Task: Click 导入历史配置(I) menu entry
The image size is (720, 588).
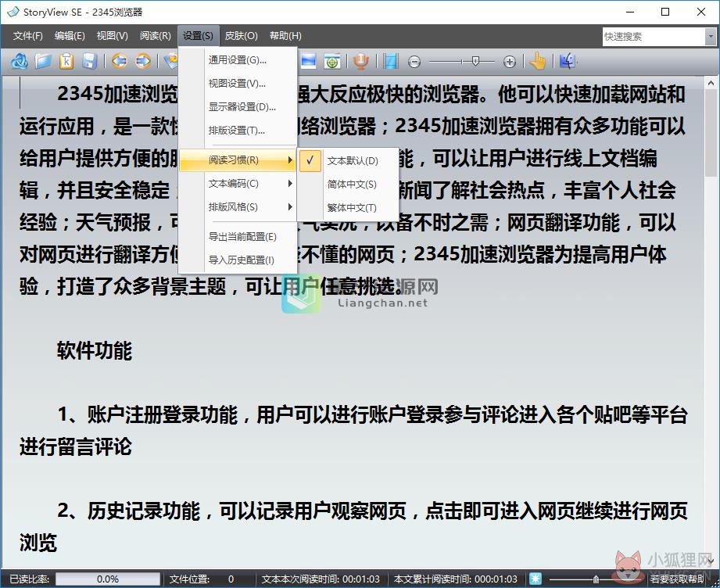Action: [x=238, y=260]
